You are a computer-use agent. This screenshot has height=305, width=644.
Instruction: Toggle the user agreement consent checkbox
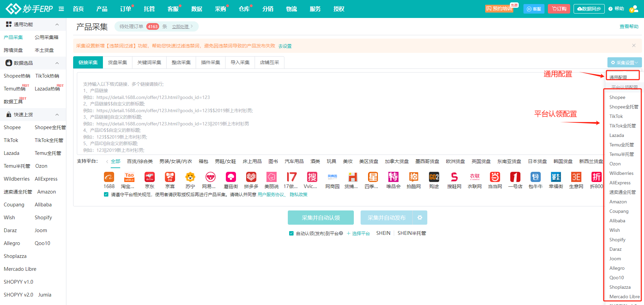[106, 195]
